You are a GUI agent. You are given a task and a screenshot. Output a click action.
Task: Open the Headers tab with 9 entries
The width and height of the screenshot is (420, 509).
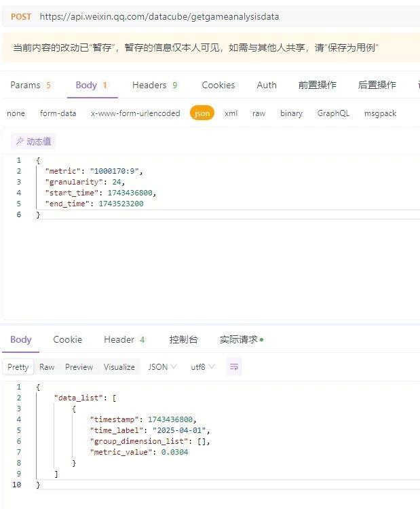pyautogui.click(x=155, y=85)
